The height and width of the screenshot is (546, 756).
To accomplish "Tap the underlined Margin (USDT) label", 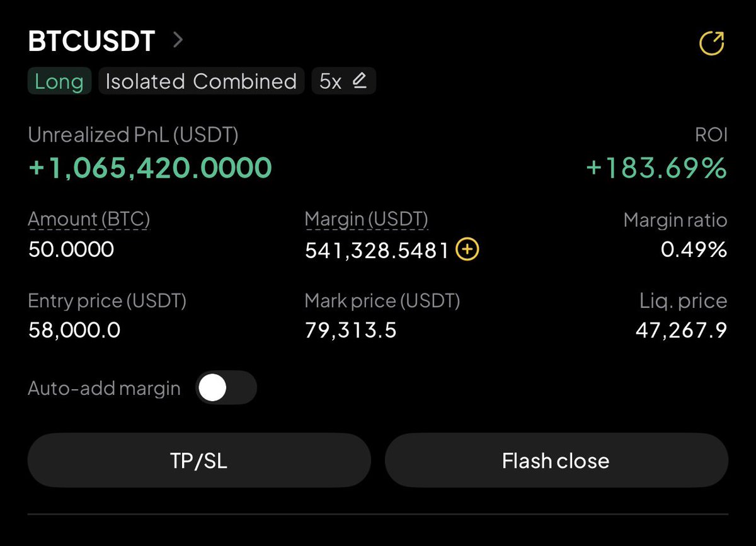I will (x=367, y=220).
